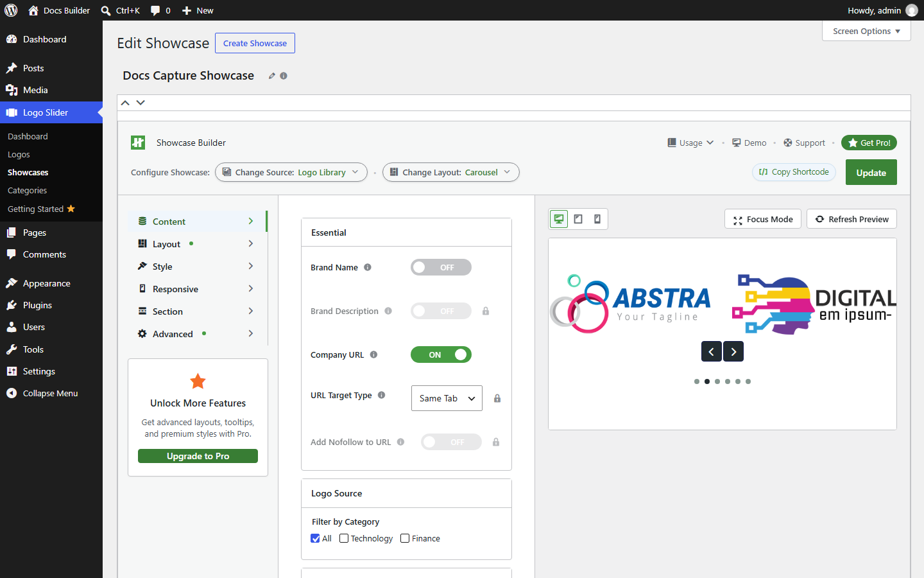
Task: Click the Update button
Action: (x=871, y=172)
